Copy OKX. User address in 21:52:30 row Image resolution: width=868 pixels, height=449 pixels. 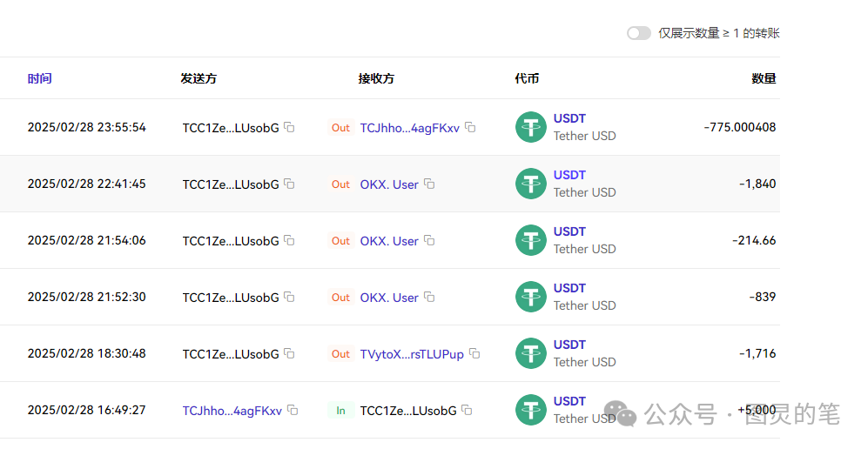(x=429, y=297)
